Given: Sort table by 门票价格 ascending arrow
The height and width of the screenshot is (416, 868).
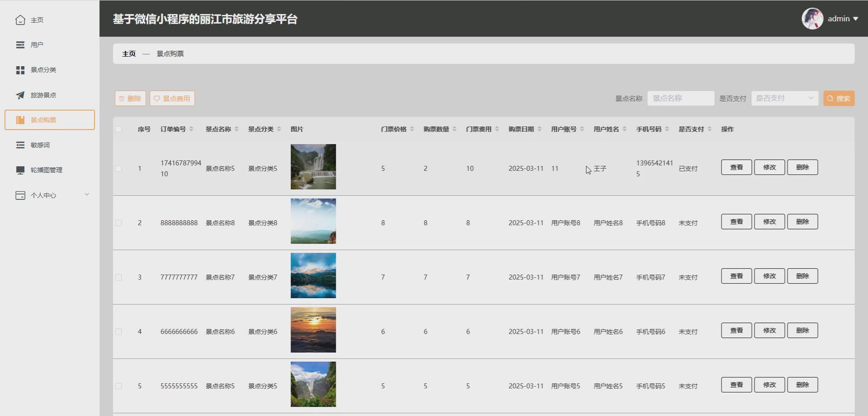Looking at the screenshot, I should (x=412, y=126).
